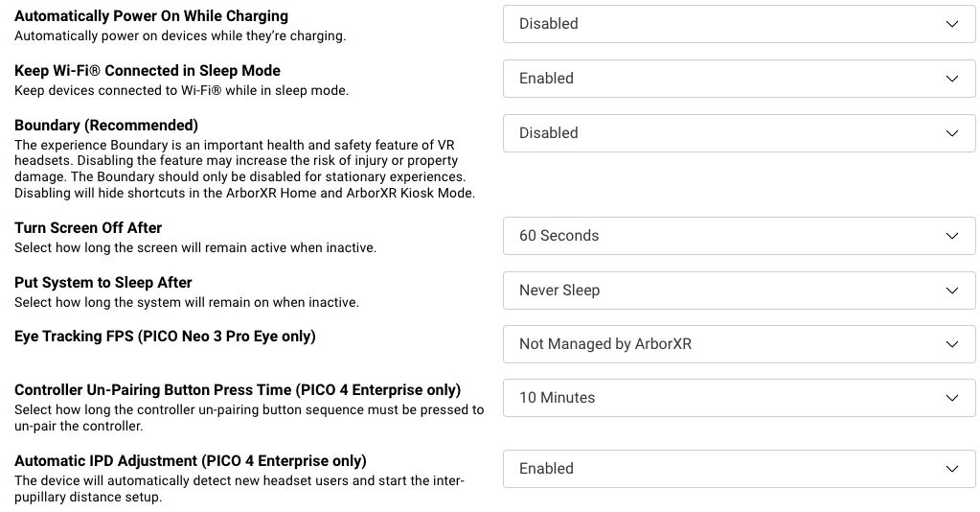This screenshot has width=980, height=512.
Task: Open the Eye Tracking FPS dropdown
Action: click(739, 343)
